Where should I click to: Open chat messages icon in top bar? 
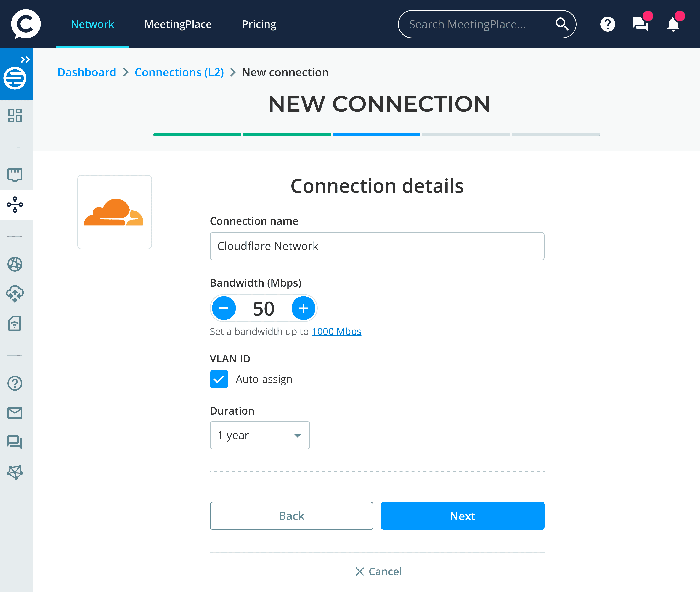[x=640, y=24]
